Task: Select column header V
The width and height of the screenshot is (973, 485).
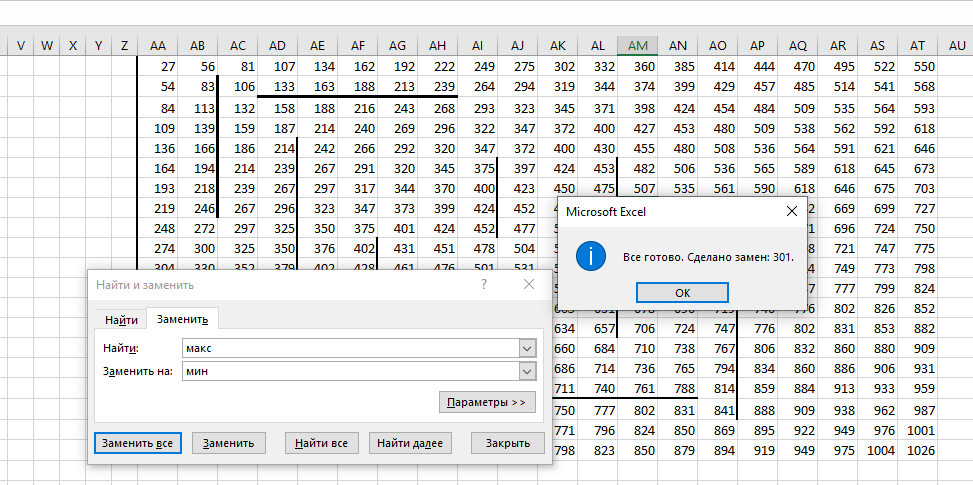Action: coord(21,46)
